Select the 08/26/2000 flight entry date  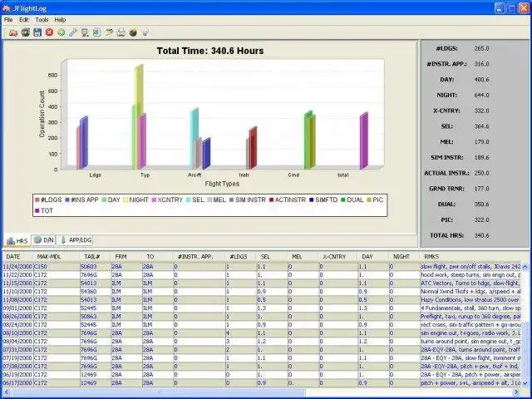click(17, 317)
